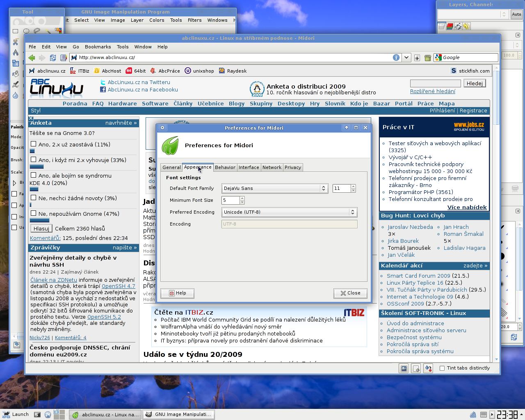Check 'Ne, nechci žádné novoty' option

(x=33, y=198)
